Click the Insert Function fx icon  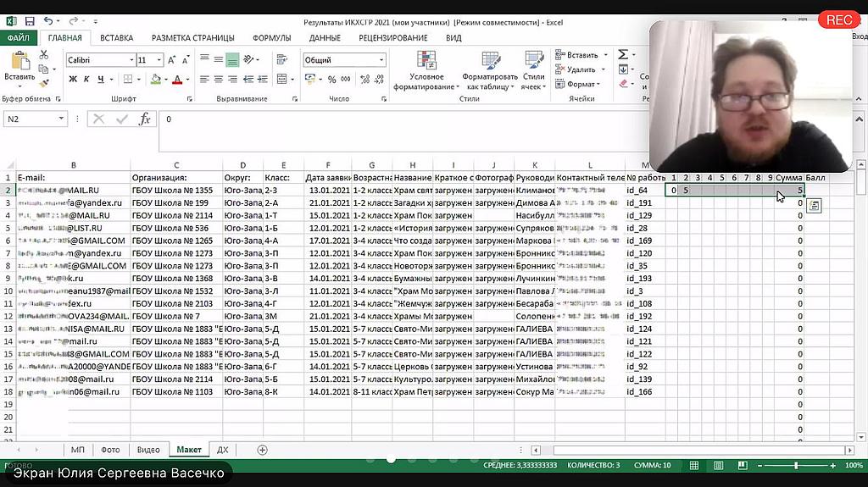tap(145, 119)
